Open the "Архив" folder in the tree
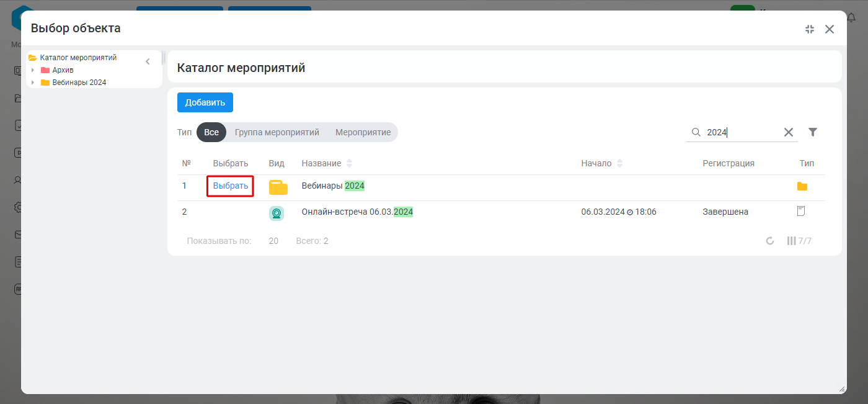868x404 pixels. pyautogui.click(x=63, y=70)
